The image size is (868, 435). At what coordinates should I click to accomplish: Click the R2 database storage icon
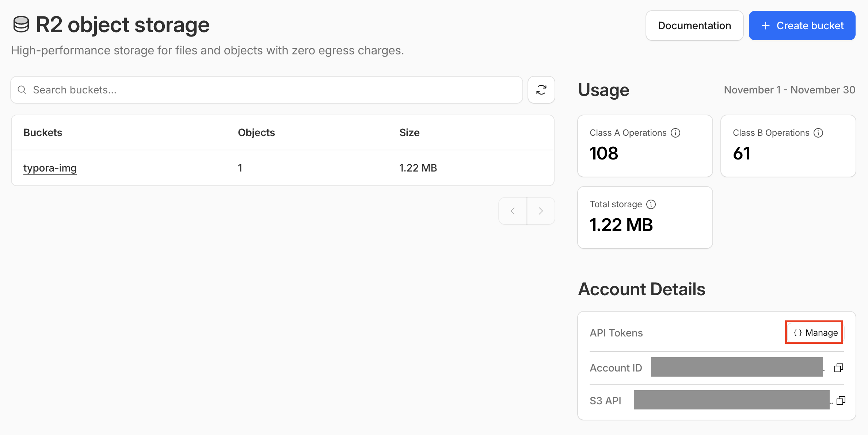coord(21,25)
